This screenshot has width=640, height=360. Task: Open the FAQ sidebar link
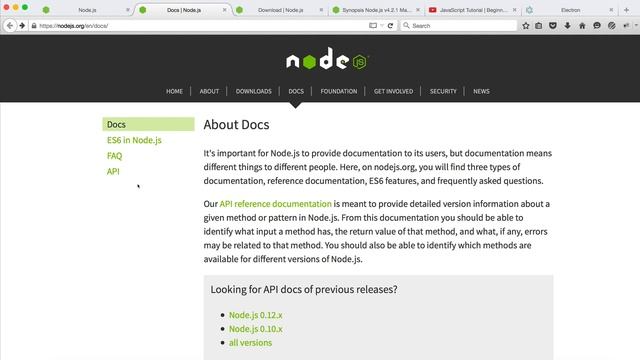tap(114, 156)
